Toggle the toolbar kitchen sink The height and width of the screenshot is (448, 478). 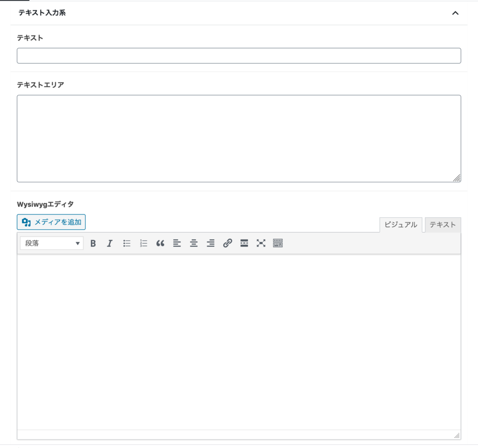click(x=278, y=243)
